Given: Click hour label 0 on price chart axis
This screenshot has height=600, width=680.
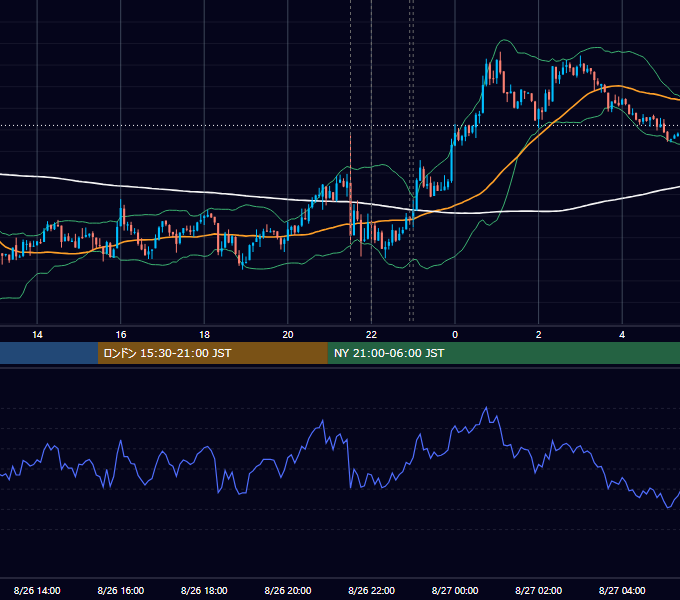Looking at the screenshot, I should (455, 335).
